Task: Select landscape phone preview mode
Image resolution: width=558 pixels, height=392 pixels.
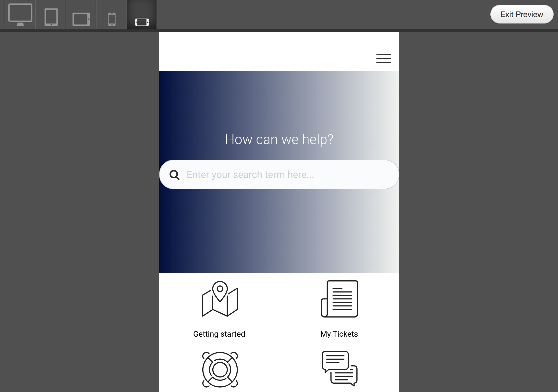Action: 142,22
